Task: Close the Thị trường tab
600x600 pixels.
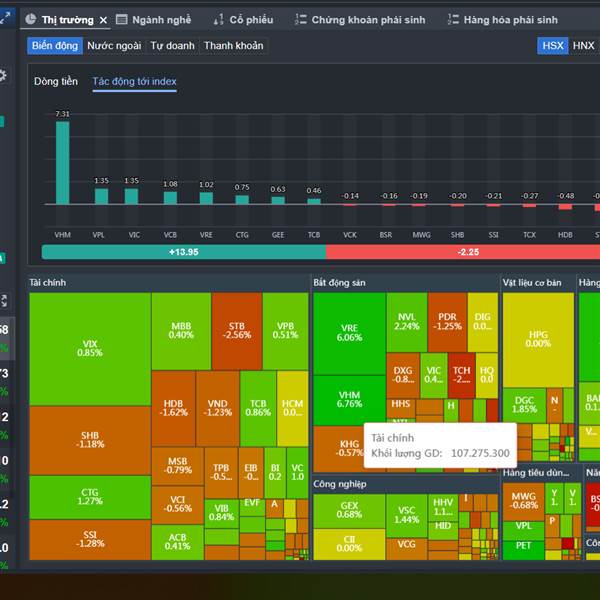Action: (x=102, y=20)
